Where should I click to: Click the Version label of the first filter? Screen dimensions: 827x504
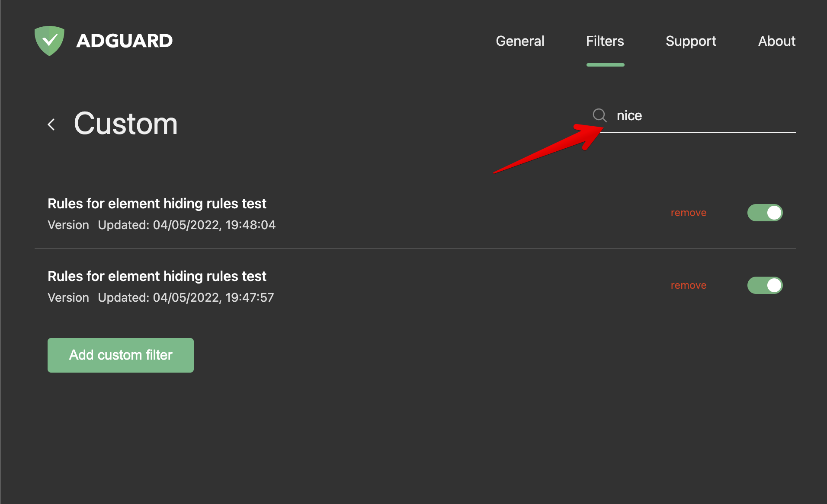coord(68,225)
